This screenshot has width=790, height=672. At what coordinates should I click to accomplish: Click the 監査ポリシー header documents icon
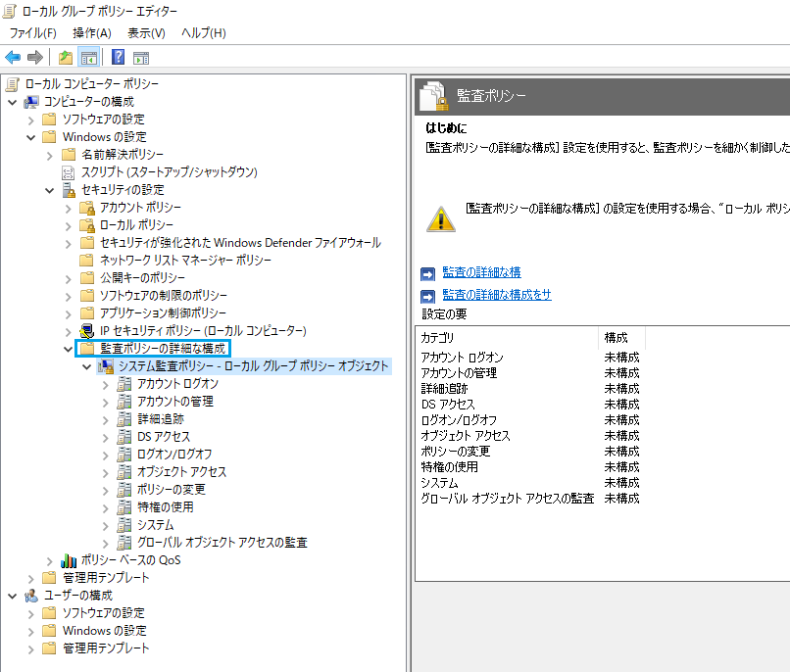(x=434, y=96)
